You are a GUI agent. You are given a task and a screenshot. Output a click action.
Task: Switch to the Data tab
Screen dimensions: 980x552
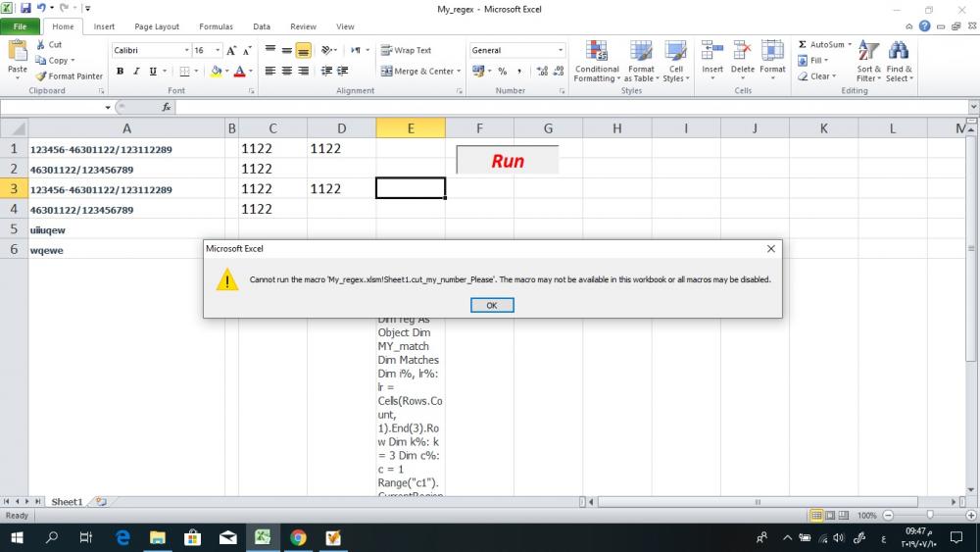coord(262,26)
